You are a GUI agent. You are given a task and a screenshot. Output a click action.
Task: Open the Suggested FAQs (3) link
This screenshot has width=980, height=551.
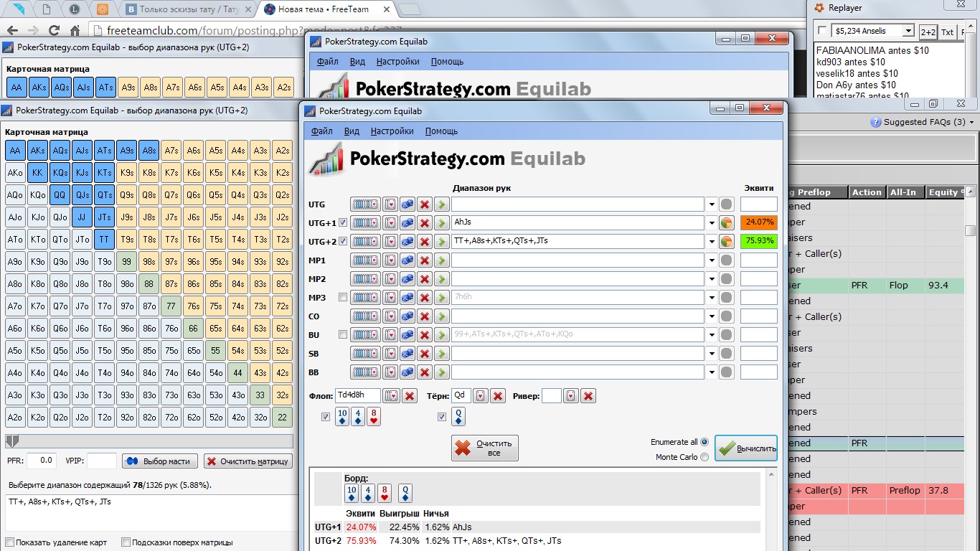click(924, 122)
